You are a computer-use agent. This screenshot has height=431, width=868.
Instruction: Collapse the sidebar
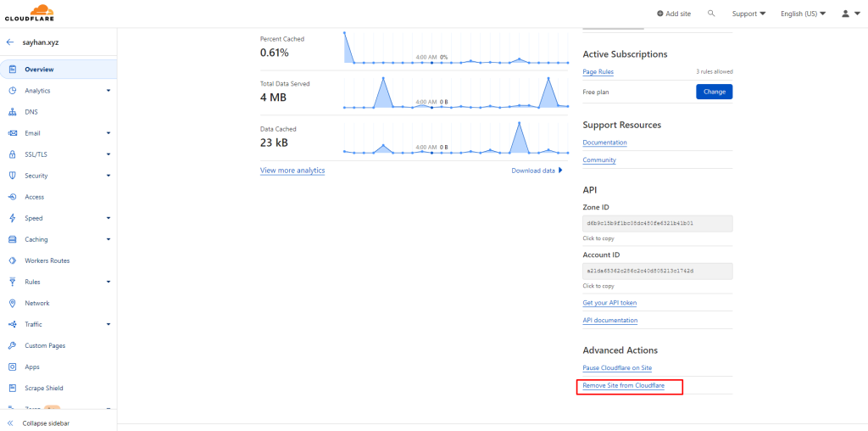coord(46,423)
